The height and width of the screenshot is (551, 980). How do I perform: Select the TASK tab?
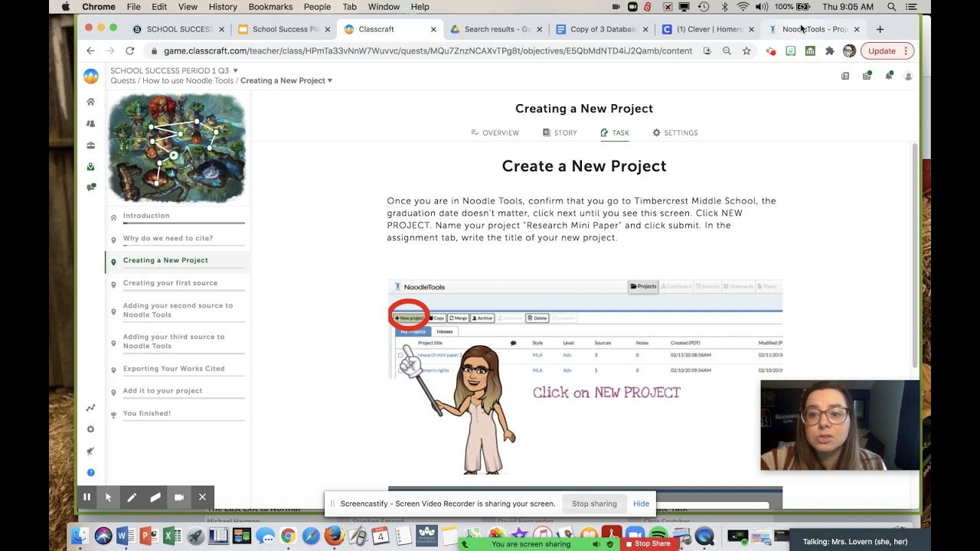(615, 132)
